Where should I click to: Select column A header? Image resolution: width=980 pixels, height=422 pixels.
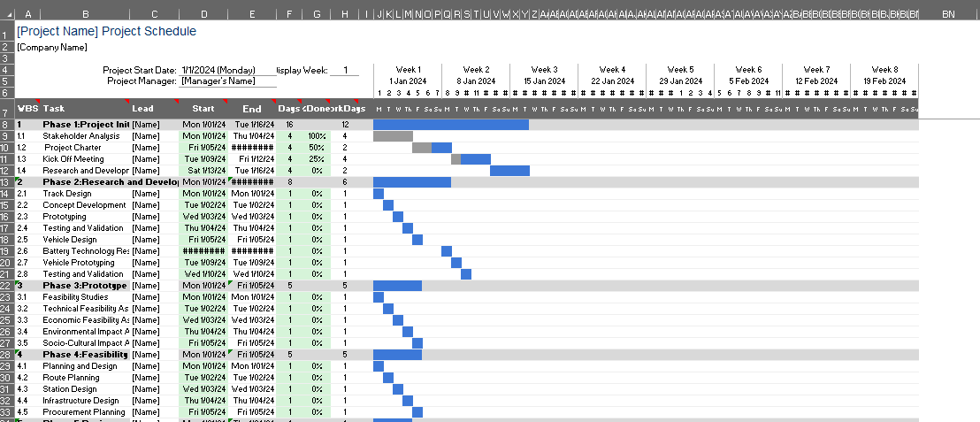(27, 14)
